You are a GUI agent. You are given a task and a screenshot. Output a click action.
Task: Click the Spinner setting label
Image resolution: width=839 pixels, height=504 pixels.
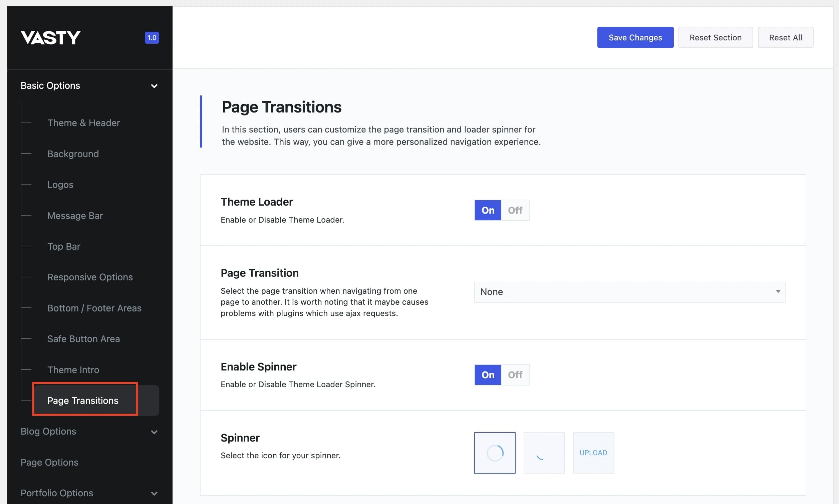[240, 438]
